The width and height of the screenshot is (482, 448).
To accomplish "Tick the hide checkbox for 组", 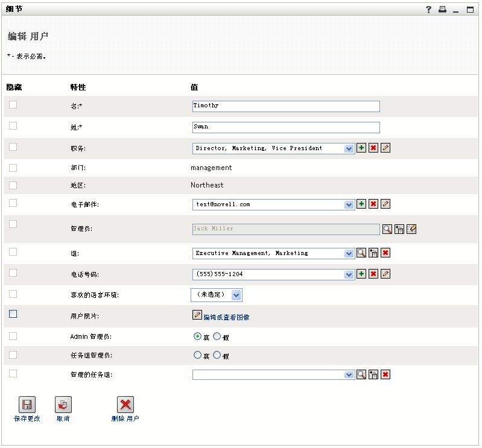I will 13,252.
